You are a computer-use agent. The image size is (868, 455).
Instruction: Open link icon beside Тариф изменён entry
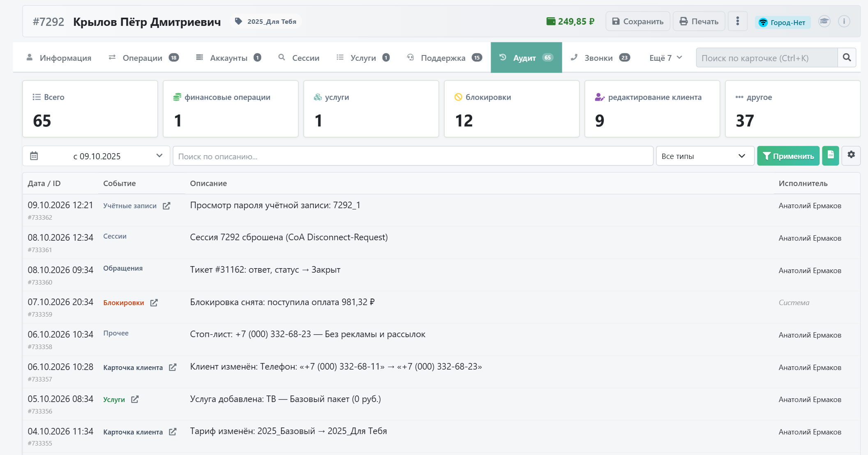173,432
